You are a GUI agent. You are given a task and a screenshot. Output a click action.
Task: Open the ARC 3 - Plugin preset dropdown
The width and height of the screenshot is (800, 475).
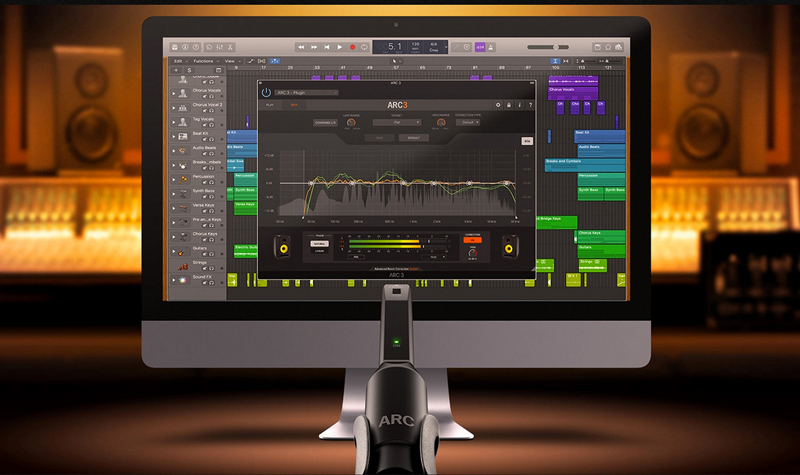pyautogui.click(x=306, y=92)
